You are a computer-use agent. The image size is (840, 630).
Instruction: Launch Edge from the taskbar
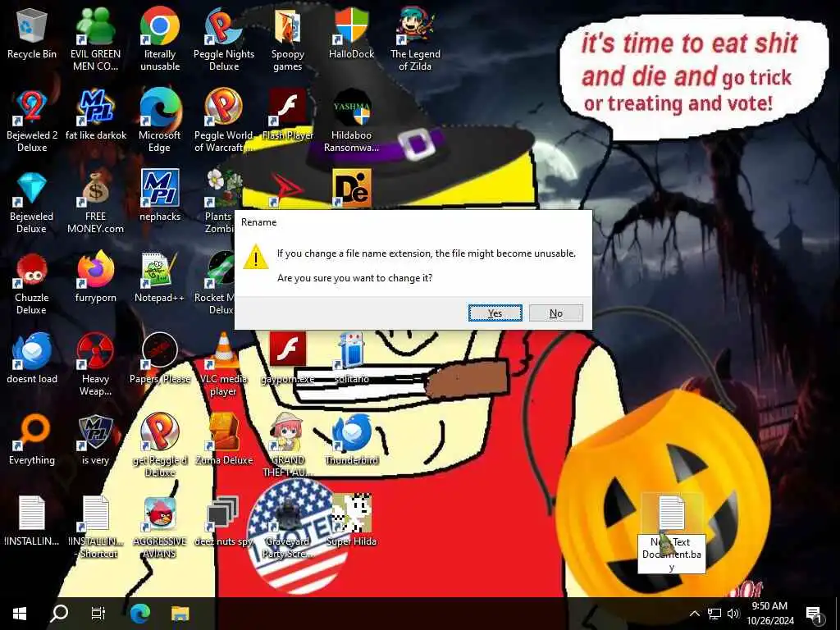[x=139, y=614]
